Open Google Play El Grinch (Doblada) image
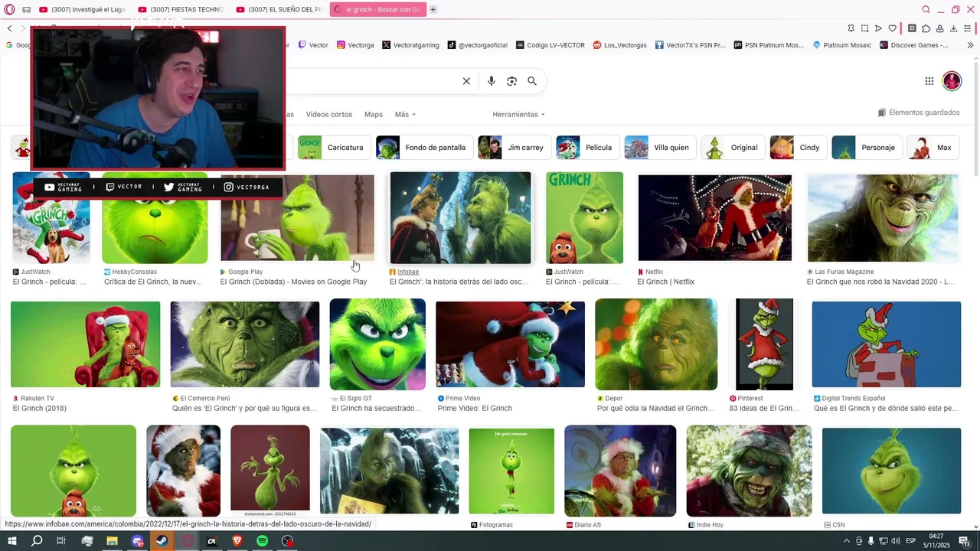The height and width of the screenshot is (551, 980). point(297,217)
